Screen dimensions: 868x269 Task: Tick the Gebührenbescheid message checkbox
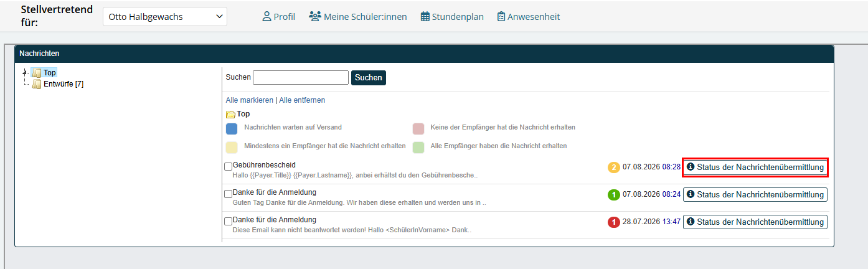coord(228,167)
